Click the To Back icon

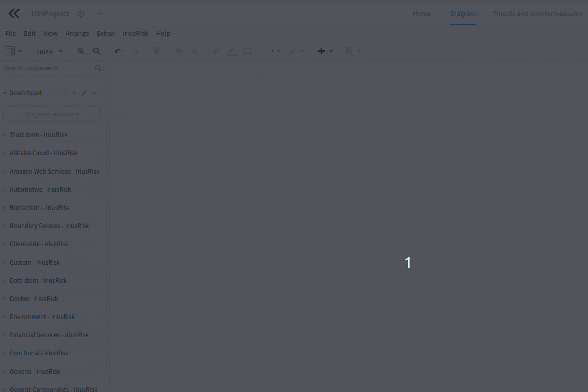coord(194,51)
